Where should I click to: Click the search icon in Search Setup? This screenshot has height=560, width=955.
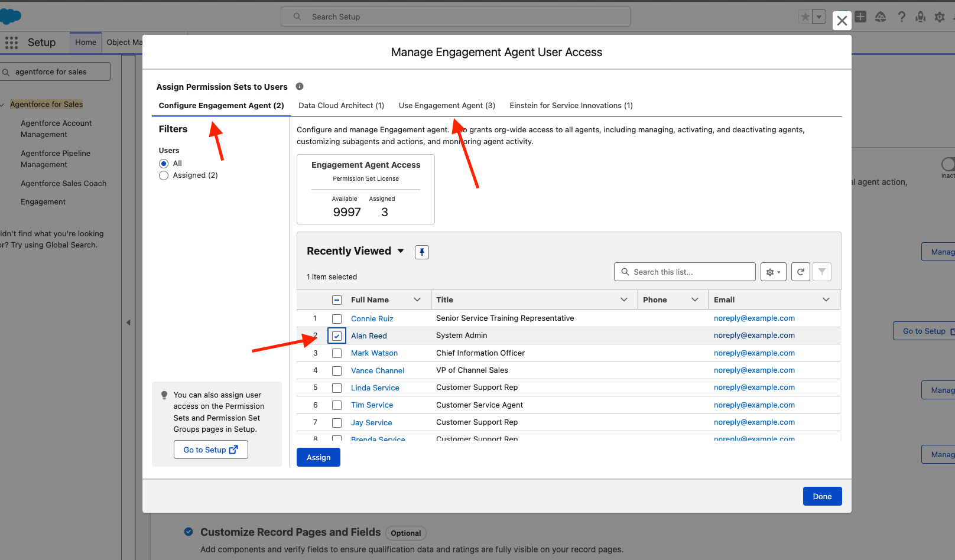click(x=297, y=17)
